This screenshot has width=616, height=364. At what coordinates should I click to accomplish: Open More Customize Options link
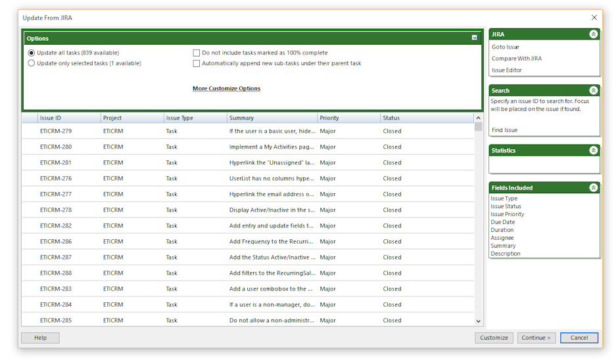[x=226, y=88]
